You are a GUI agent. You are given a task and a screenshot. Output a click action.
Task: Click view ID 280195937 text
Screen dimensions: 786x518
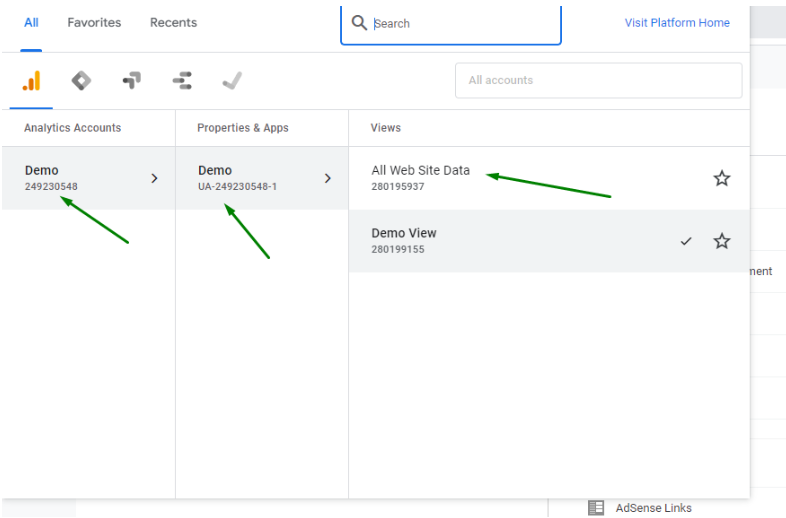(x=398, y=187)
